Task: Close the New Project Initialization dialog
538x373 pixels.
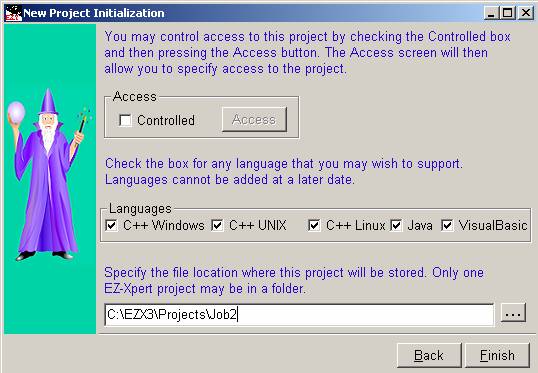Action: tap(526, 13)
